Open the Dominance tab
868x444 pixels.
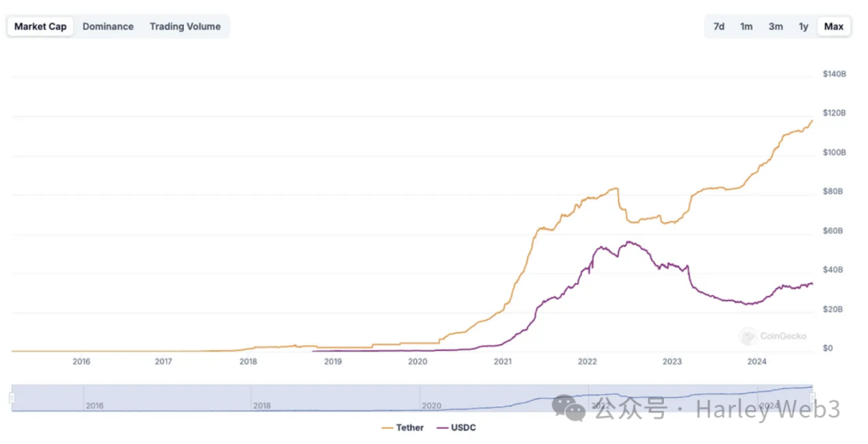click(x=108, y=27)
